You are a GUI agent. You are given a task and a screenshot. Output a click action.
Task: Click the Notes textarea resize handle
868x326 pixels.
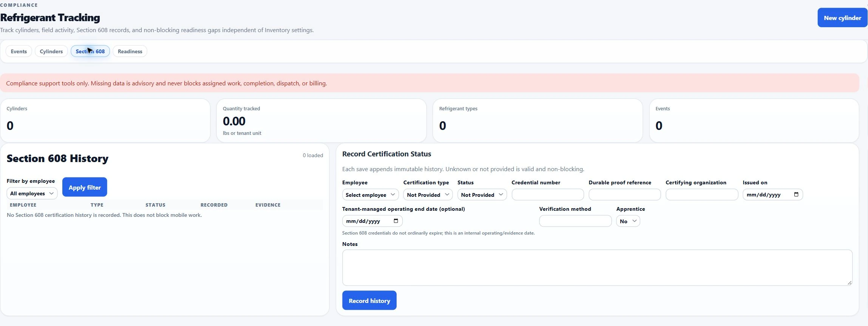click(x=849, y=283)
